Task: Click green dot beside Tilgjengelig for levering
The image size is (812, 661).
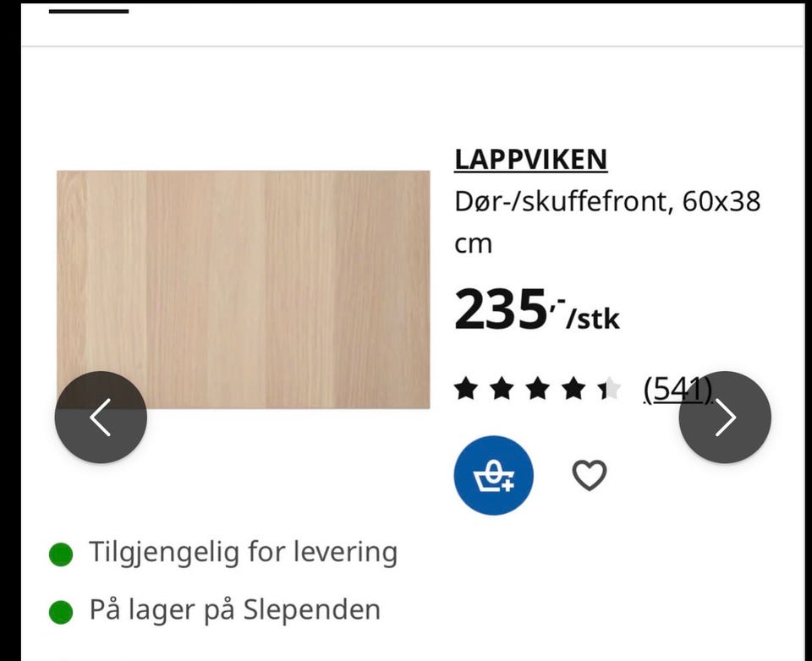Action: [x=61, y=554]
